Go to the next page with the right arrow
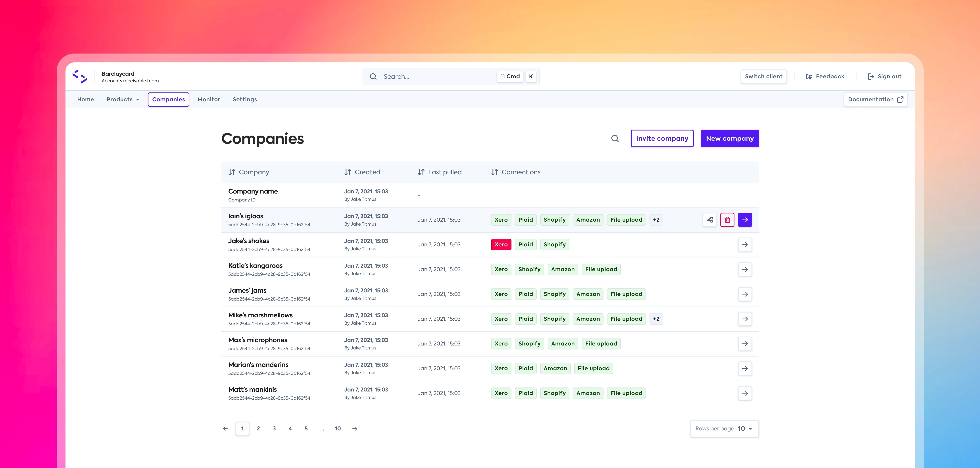Screen dimensions: 980x468 [355, 429]
